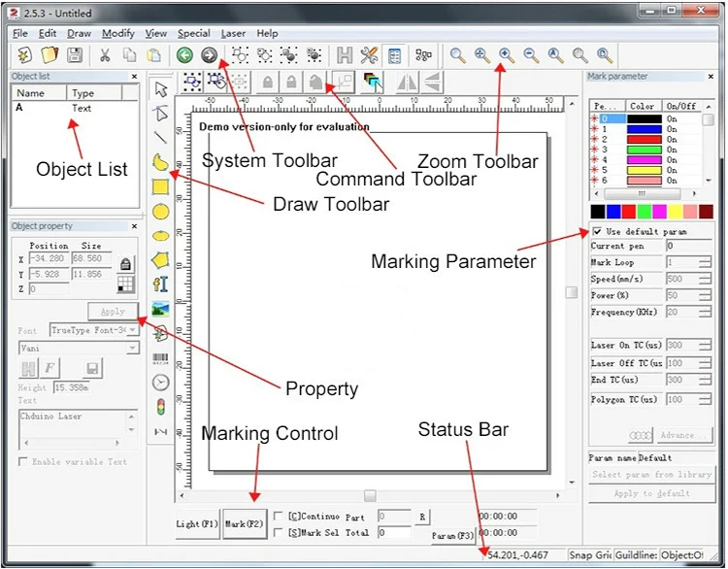Open the Modify menu
This screenshot has height=569, width=728.
point(117,33)
